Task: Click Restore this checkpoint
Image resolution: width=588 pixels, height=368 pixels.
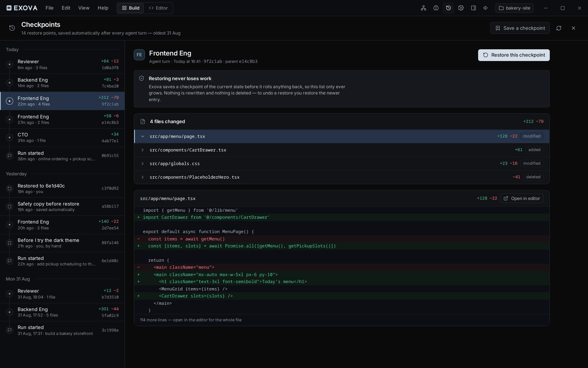Action: tap(514, 55)
